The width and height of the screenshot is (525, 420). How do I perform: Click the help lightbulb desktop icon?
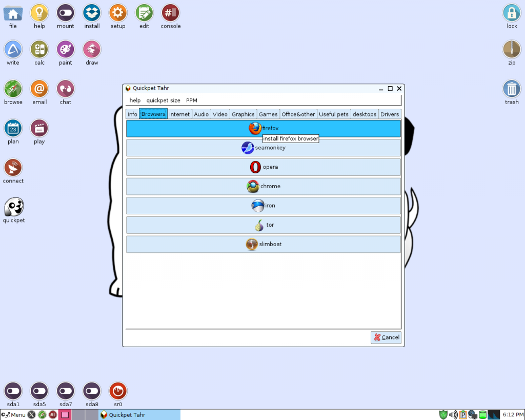[39, 16]
